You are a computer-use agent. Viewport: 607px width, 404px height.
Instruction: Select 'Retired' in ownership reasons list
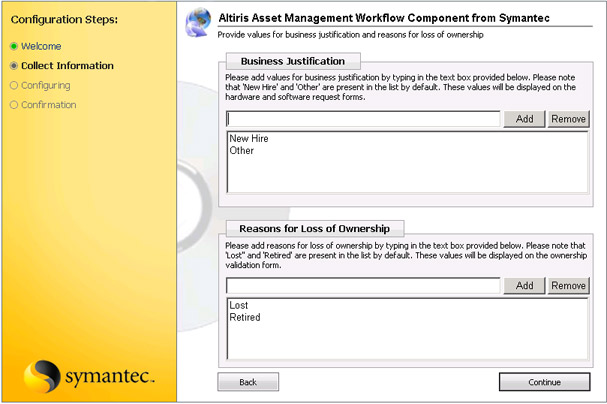tap(245, 317)
